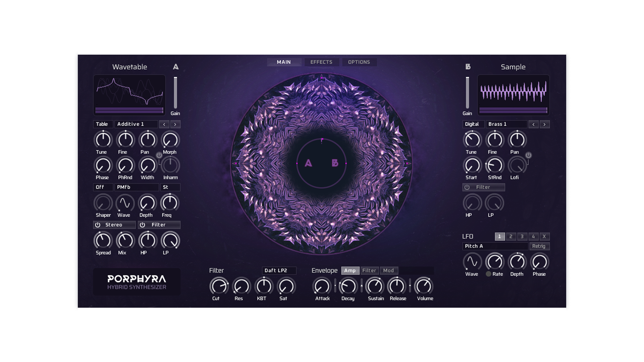Select previous wavetable with left arrow
The image size is (644, 362).
point(164,124)
